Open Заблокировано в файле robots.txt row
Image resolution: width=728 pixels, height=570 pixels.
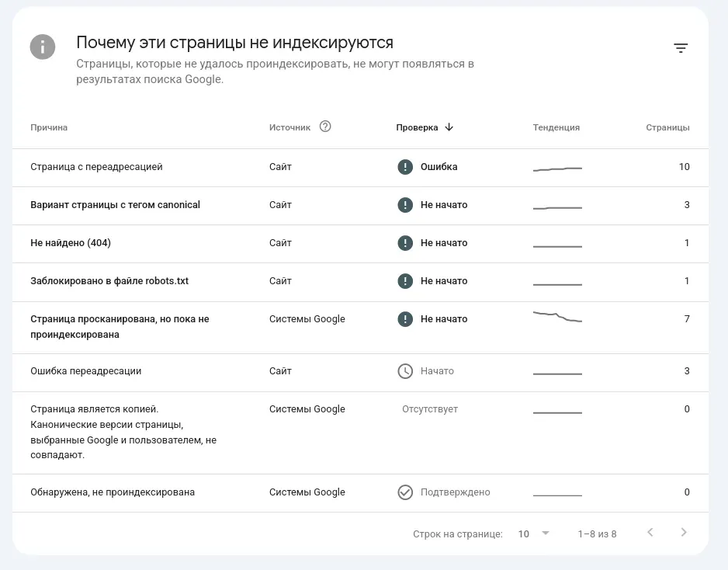coord(360,282)
